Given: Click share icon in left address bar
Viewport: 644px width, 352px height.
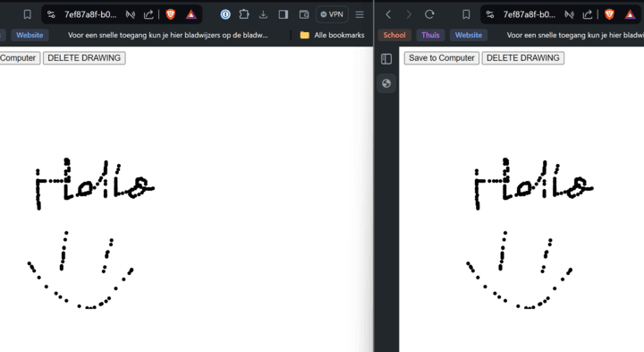Looking at the screenshot, I should [148, 14].
